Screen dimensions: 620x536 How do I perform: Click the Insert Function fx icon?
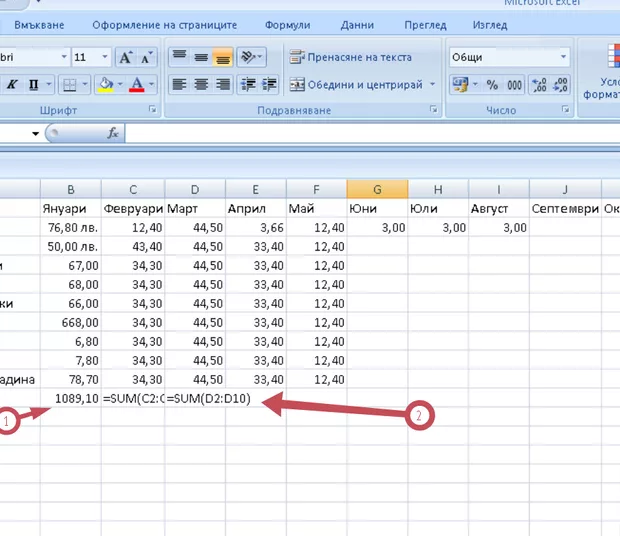tap(113, 133)
